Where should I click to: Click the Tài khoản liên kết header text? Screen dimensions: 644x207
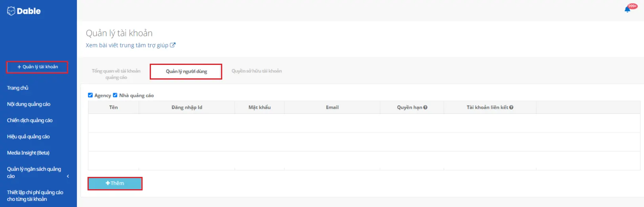coord(487,107)
